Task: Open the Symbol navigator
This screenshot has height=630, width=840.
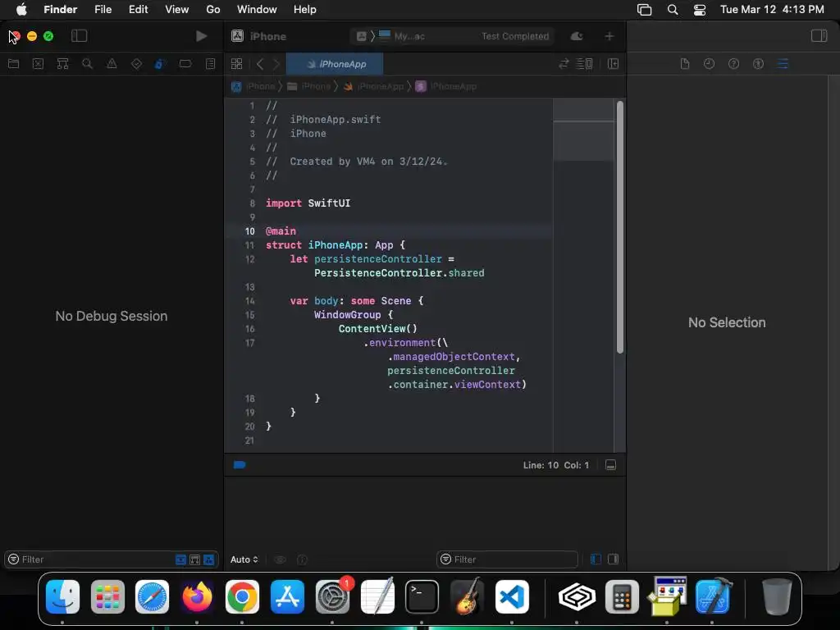Action: pyautogui.click(x=62, y=64)
